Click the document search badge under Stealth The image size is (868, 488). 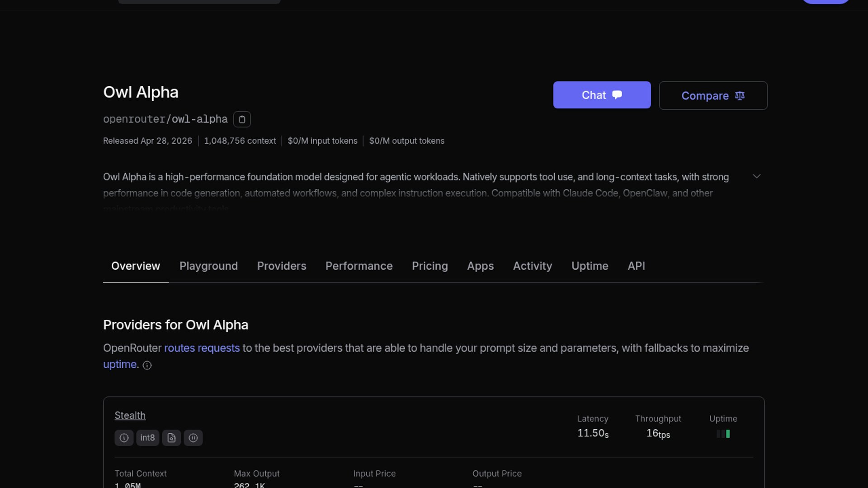(x=171, y=438)
